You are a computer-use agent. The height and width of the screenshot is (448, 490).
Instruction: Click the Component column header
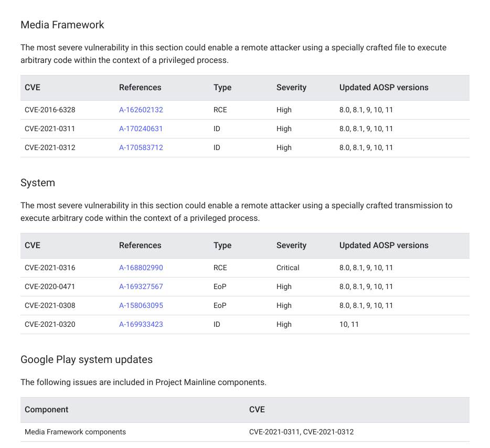point(47,410)
